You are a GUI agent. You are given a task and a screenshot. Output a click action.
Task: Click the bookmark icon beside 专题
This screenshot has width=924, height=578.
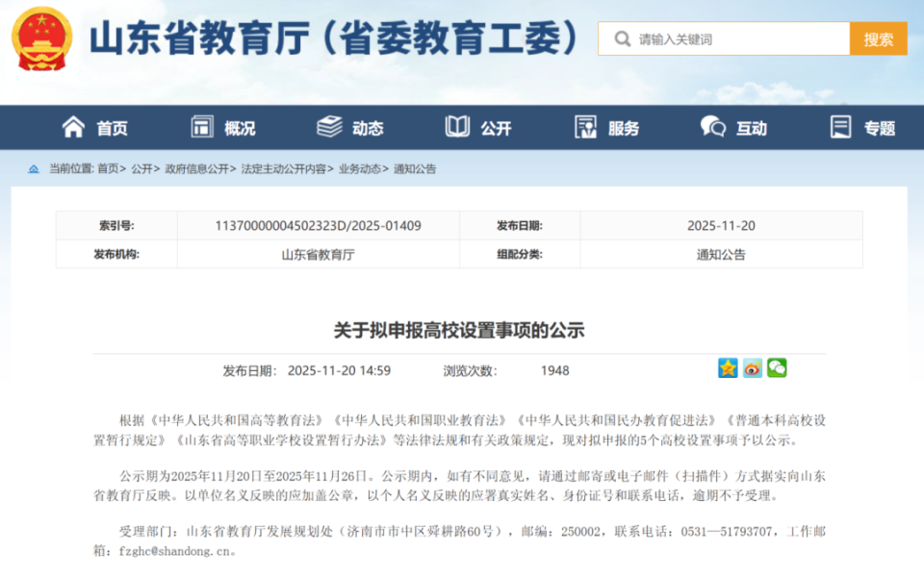click(x=840, y=127)
